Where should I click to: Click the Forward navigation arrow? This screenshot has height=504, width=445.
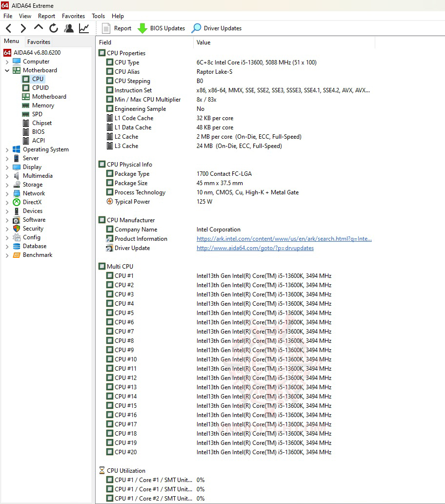(23, 28)
